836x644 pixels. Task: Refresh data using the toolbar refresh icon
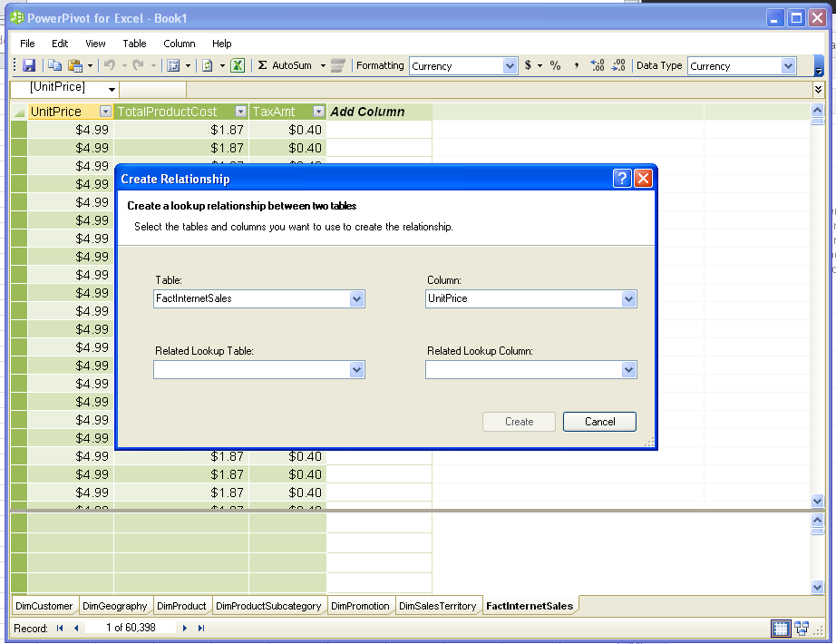click(x=208, y=65)
